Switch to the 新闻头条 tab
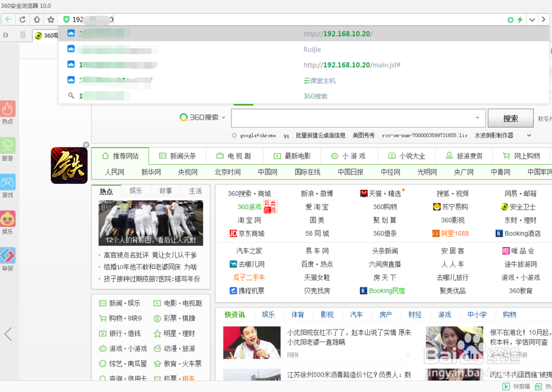This screenshot has width=552, height=392. (x=177, y=156)
